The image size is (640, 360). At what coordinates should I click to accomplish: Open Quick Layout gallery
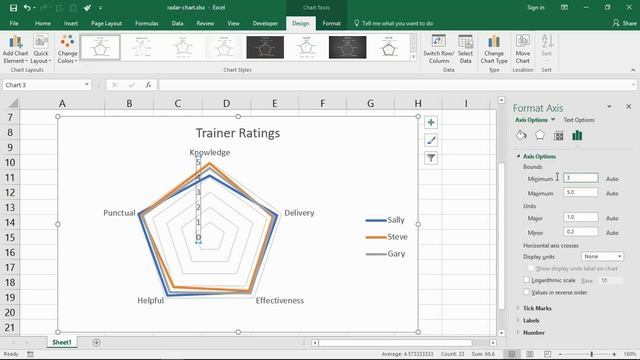point(41,49)
